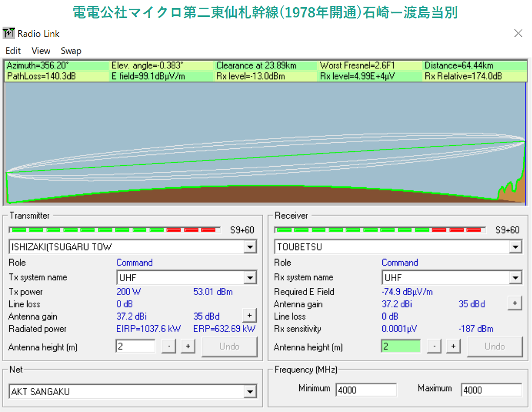This screenshot has width=532, height=412.
Task: Click the Radio Link window icon
Action: point(9,33)
